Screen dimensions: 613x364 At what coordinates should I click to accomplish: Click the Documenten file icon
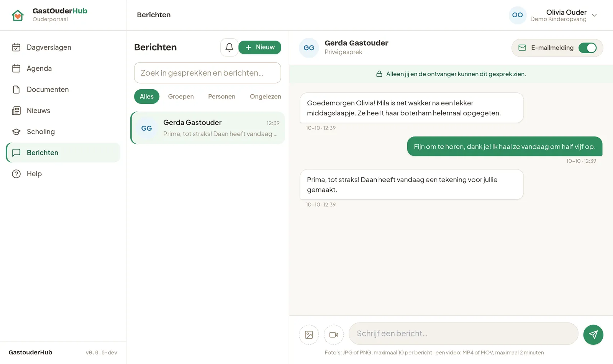(16, 89)
